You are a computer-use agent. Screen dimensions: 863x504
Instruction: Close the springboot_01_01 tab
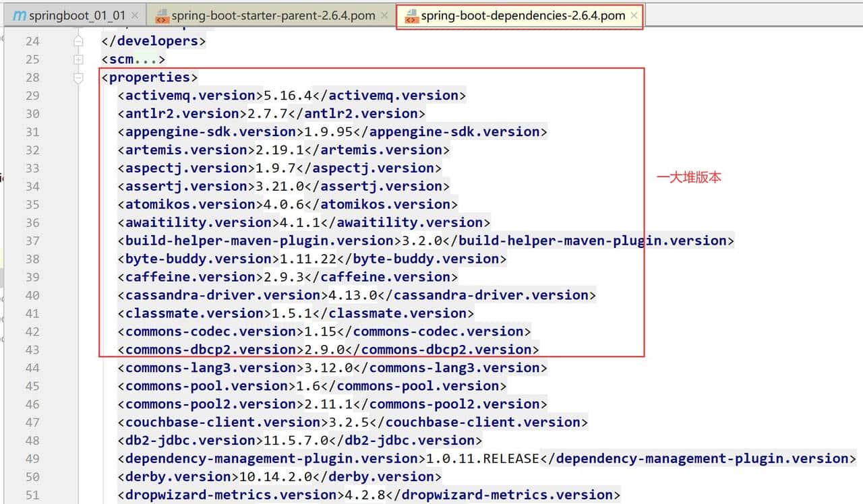136,15
